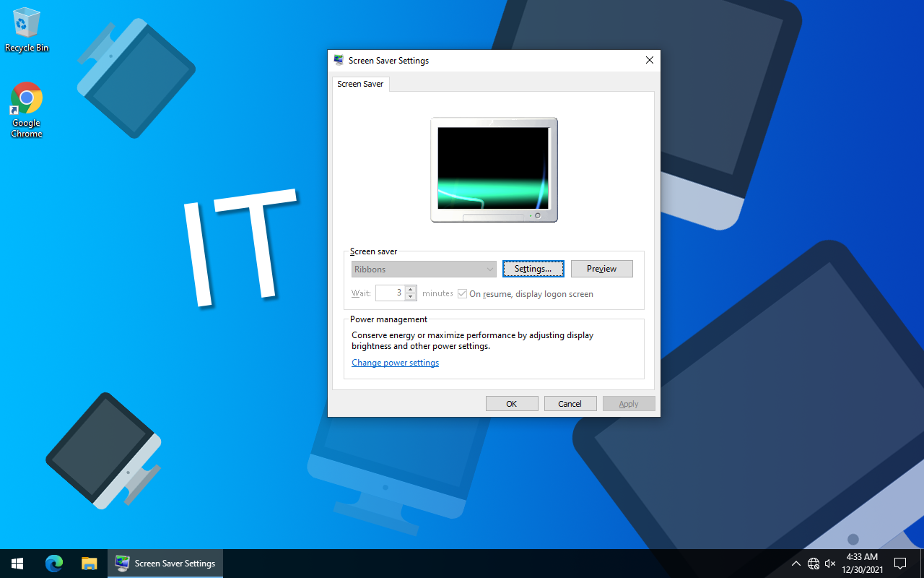Decrease wait minutes with down arrow
The width and height of the screenshot is (924, 578).
(x=411, y=297)
